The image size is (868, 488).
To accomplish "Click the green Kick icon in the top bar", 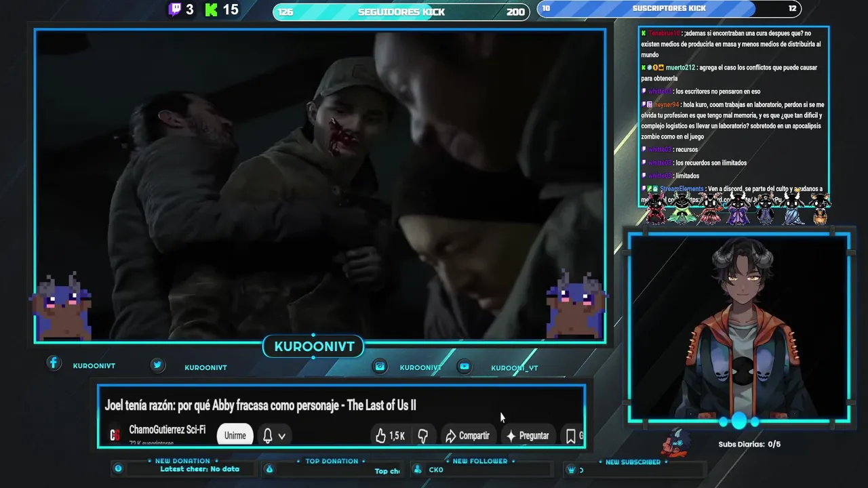I will pos(211,9).
